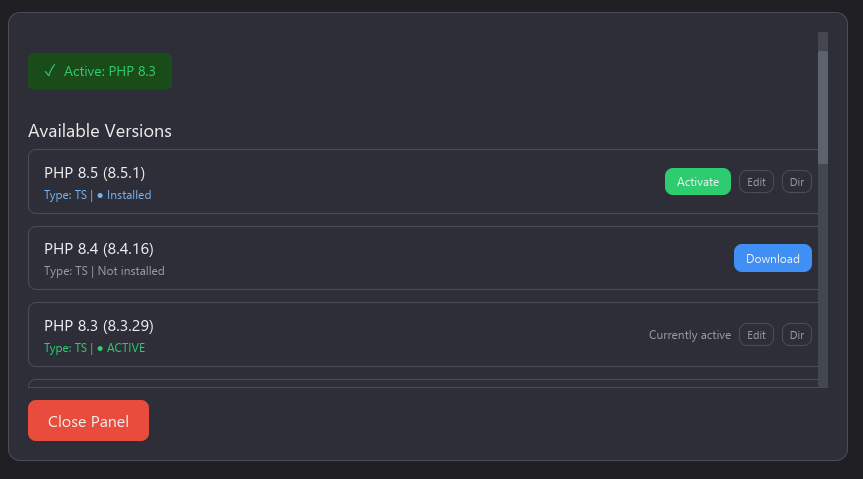
Task: Click the scrollbar track below the thumb
Action: (x=823, y=280)
